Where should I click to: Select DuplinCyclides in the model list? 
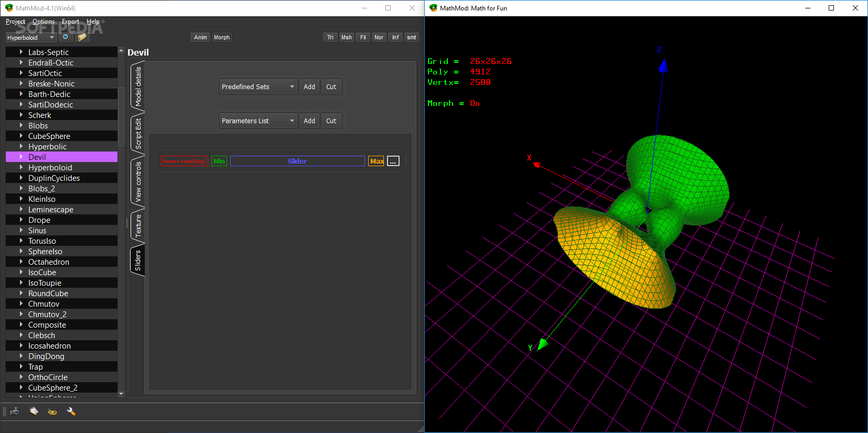pyautogui.click(x=54, y=178)
